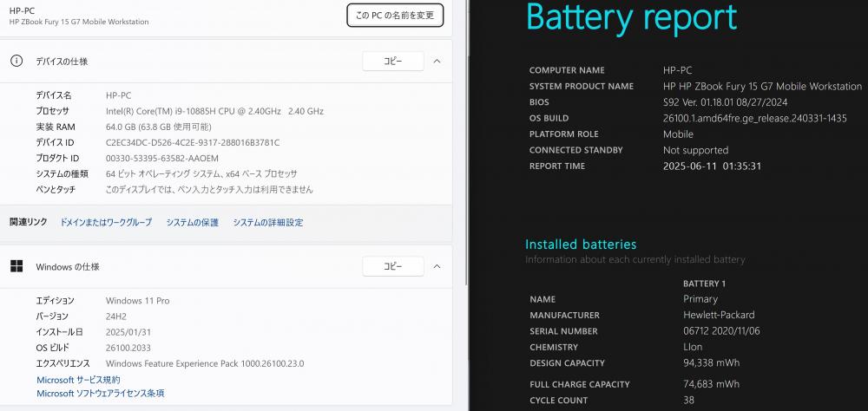Collapse the Windows の仕様 section chevron
The image size is (868, 411).
pos(437,266)
